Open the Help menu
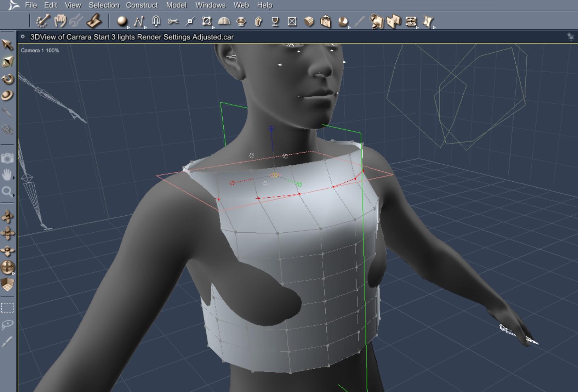578x392 pixels. 264,5
